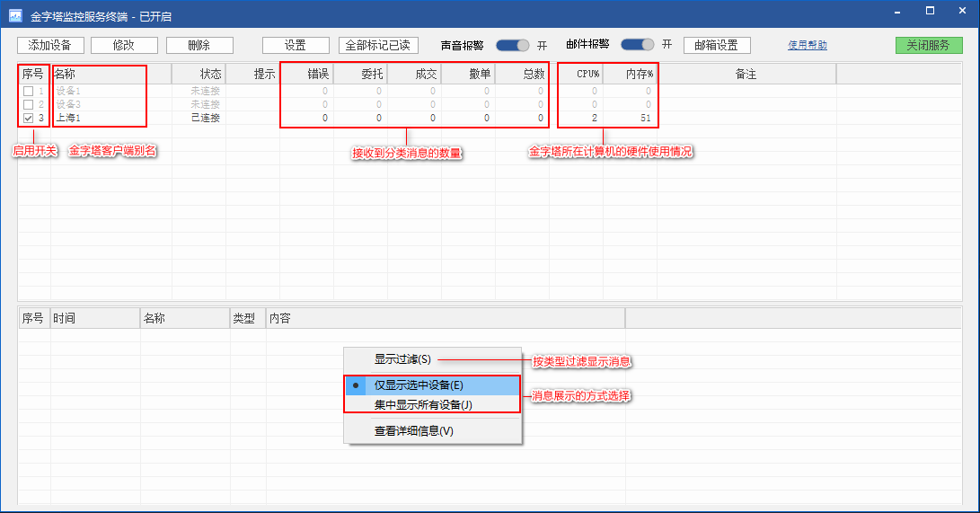
Task: Click the 内容 header in message list
Action: pyautogui.click(x=446, y=318)
